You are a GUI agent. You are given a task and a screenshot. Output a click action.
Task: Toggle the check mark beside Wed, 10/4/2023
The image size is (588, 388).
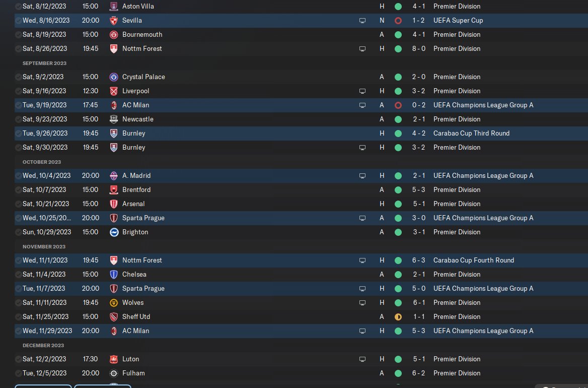18,176
